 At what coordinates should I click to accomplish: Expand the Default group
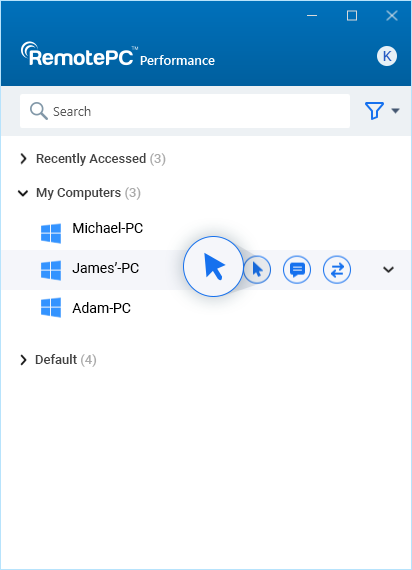pyautogui.click(x=23, y=360)
